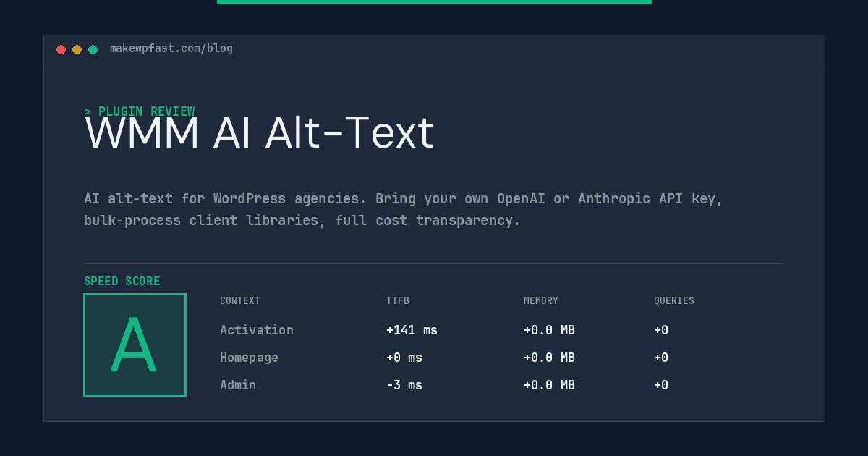Click the makewpfast.com/blog address text
Screen dimensions: 868x456
(x=171, y=48)
